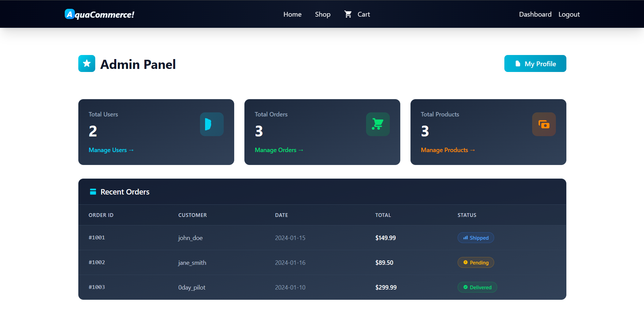Click customer name 0day_pilot

[192, 288]
